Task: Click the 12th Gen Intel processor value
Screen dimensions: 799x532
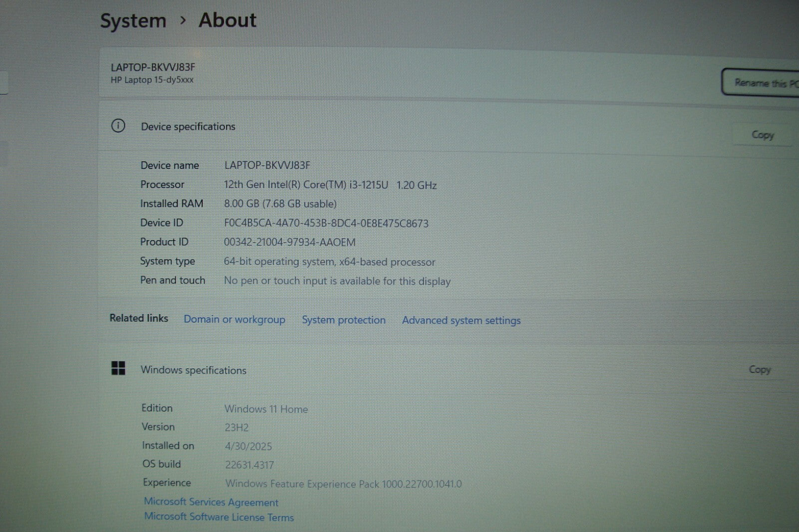Action: [330, 185]
